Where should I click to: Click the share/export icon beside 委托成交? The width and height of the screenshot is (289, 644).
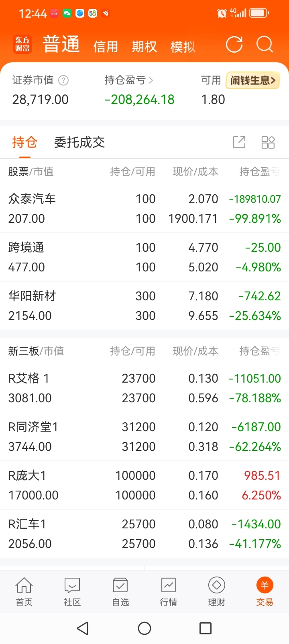(x=239, y=142)
